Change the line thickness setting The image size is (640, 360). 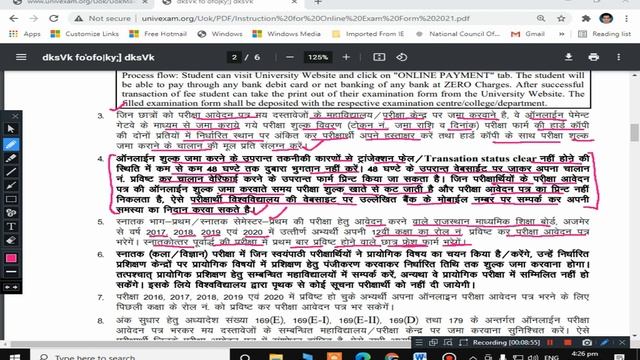click(11, 272)
